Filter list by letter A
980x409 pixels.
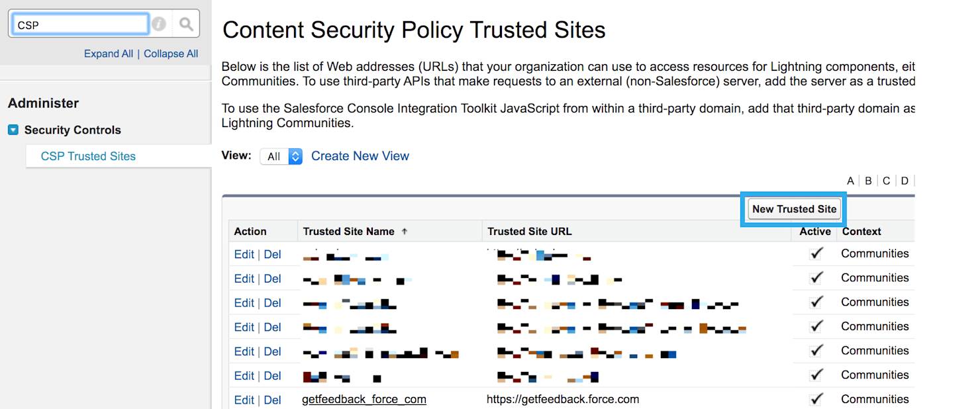click(x=851, y=181)
